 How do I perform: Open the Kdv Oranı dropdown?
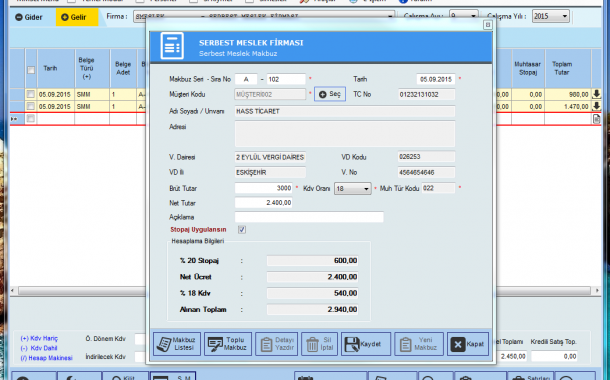point(352,189)
